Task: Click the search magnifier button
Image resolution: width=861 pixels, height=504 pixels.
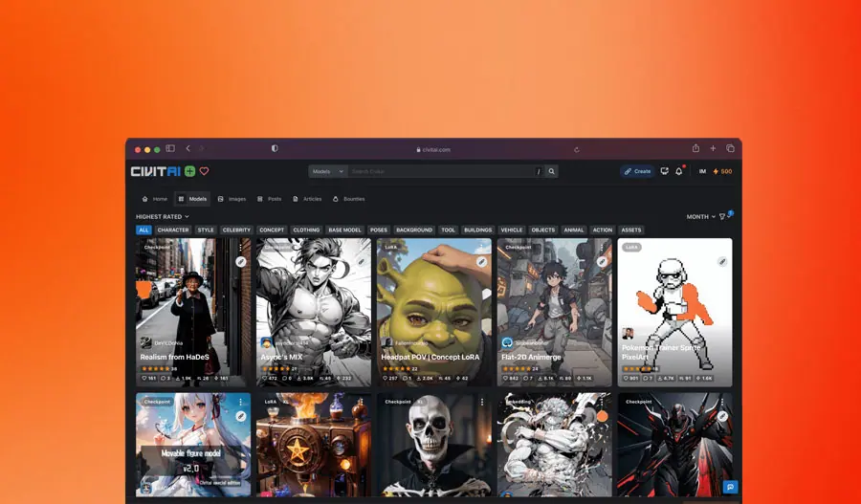Action: point(552,171)
